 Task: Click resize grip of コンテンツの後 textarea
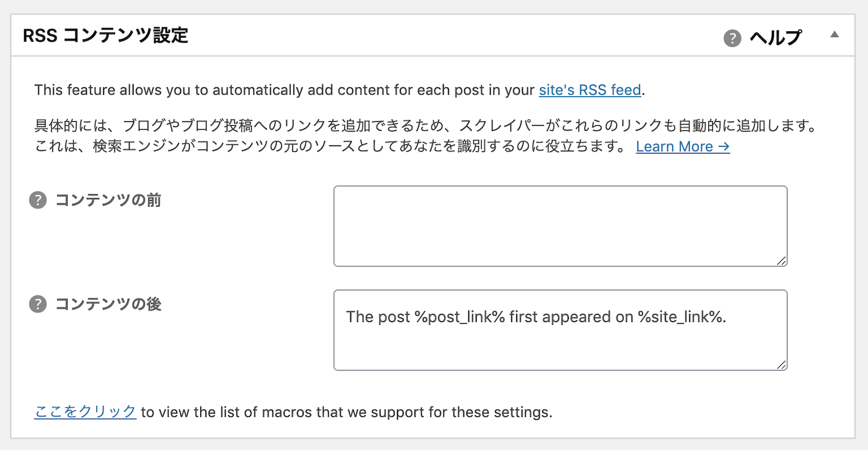pyautogui.click(x=781, y=365)
